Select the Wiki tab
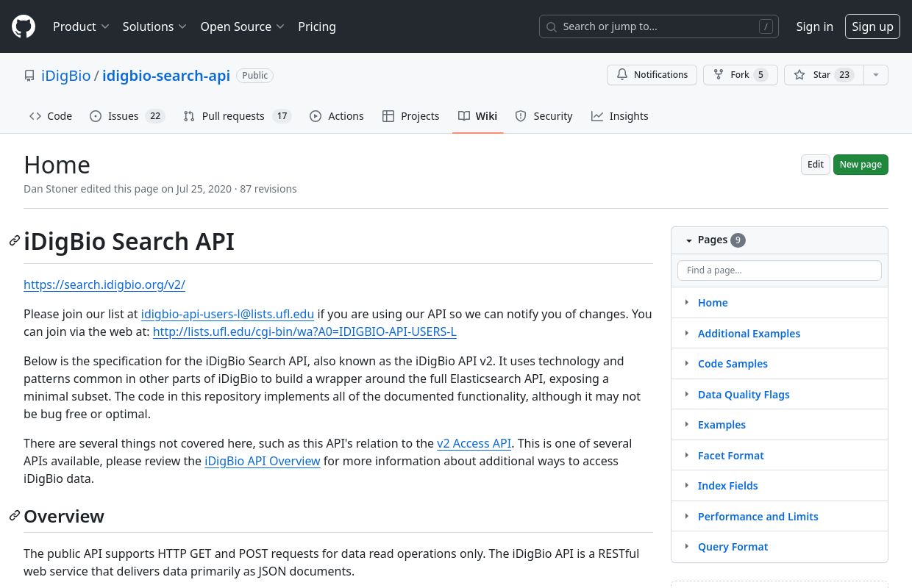The image size is (912, 588). tap(478, 116)
